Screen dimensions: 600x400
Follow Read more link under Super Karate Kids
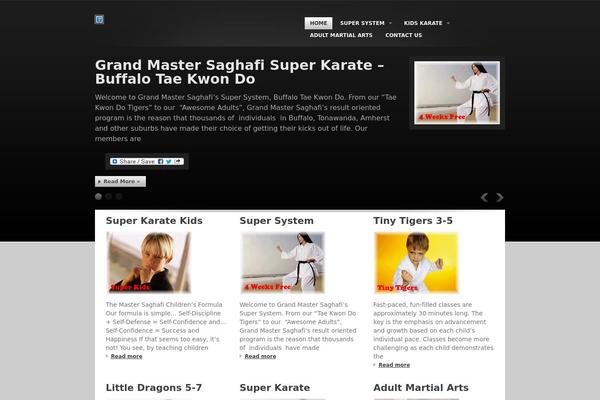(126, 356)
